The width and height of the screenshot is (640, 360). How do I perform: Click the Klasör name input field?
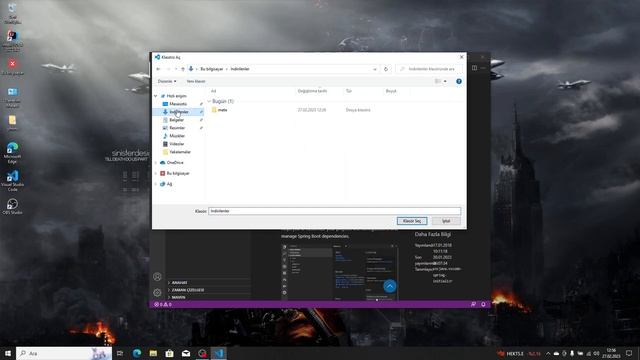tap(335, 211)
